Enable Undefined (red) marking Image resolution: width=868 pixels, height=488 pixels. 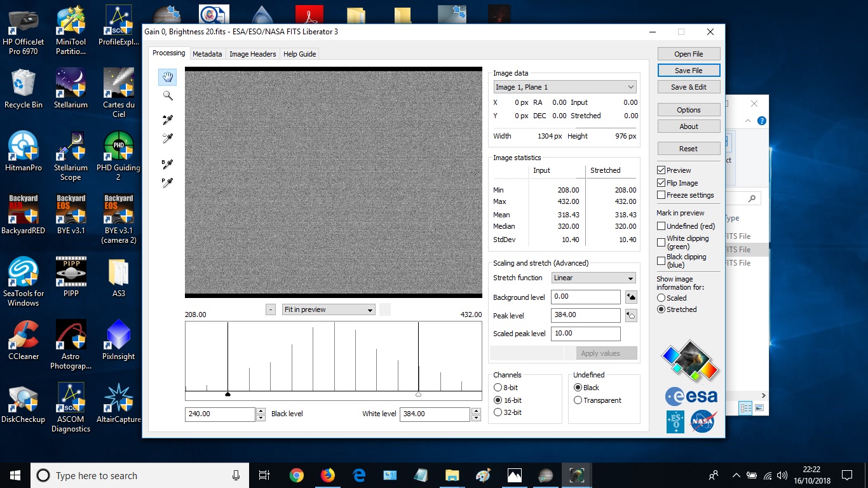pos(661,226)
